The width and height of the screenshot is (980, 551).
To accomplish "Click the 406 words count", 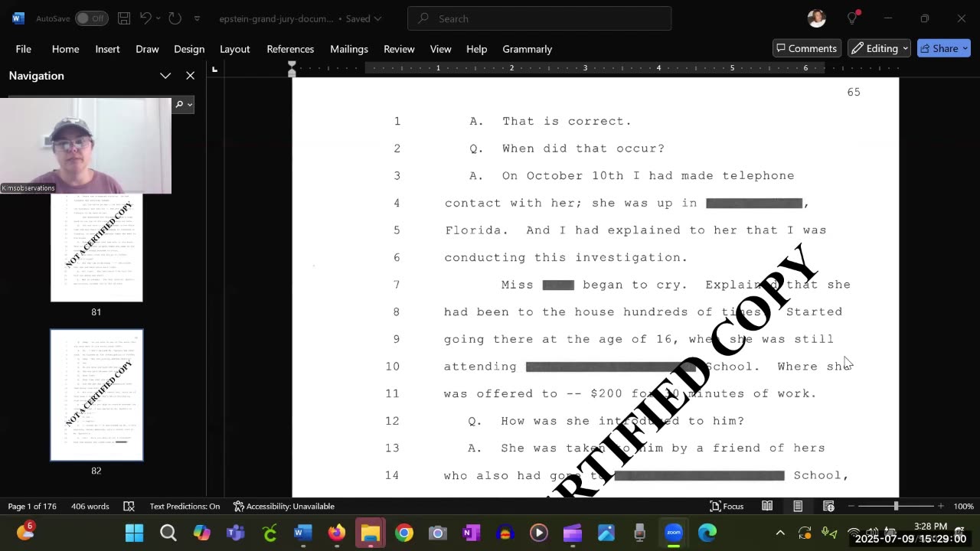I will [x=90, y=506].
